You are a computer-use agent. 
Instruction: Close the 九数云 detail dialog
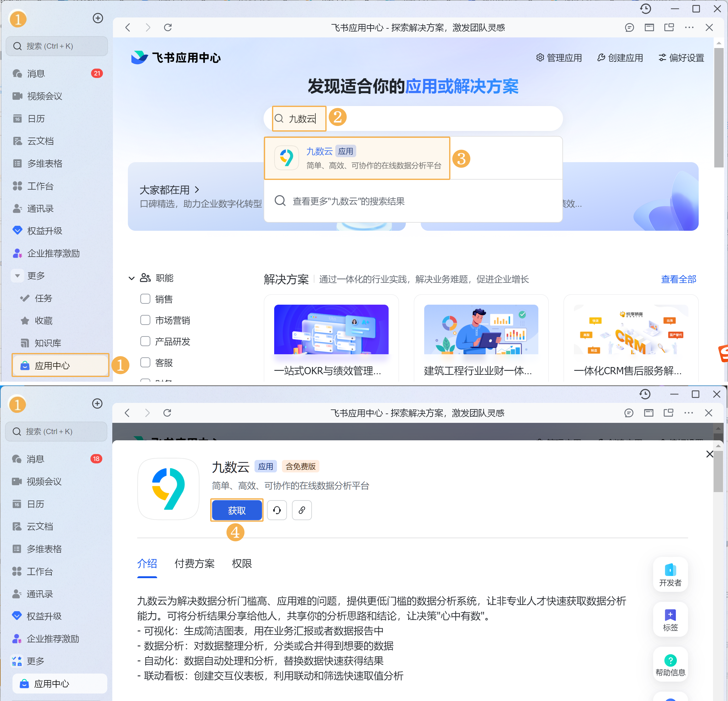click(x=709, y=454)
